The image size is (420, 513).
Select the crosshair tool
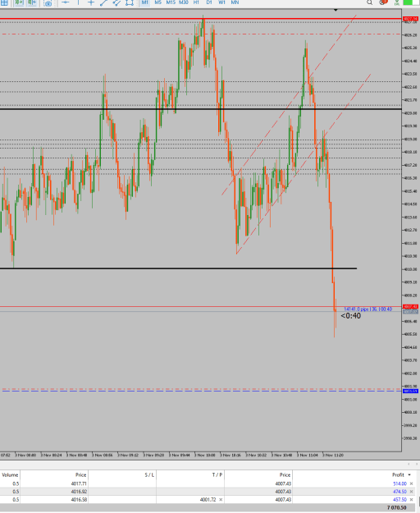pos(91,2)
